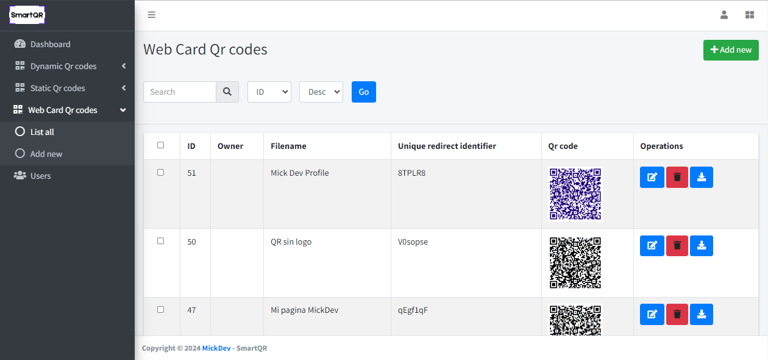Open the user account icon
Viewport: 768px width, 360px height.
pos(724,15)
